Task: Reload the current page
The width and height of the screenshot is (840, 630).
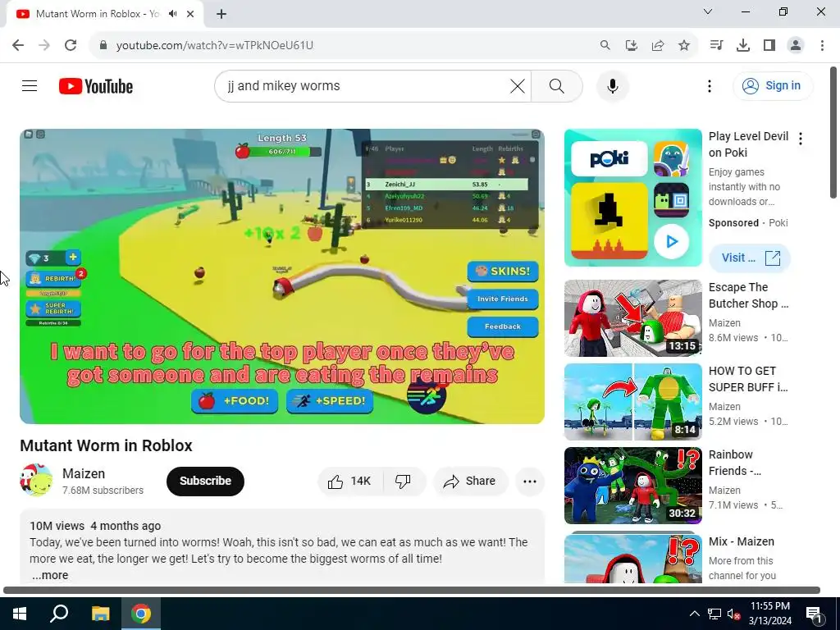Action: pyautogui.click(x=71, y=45)
